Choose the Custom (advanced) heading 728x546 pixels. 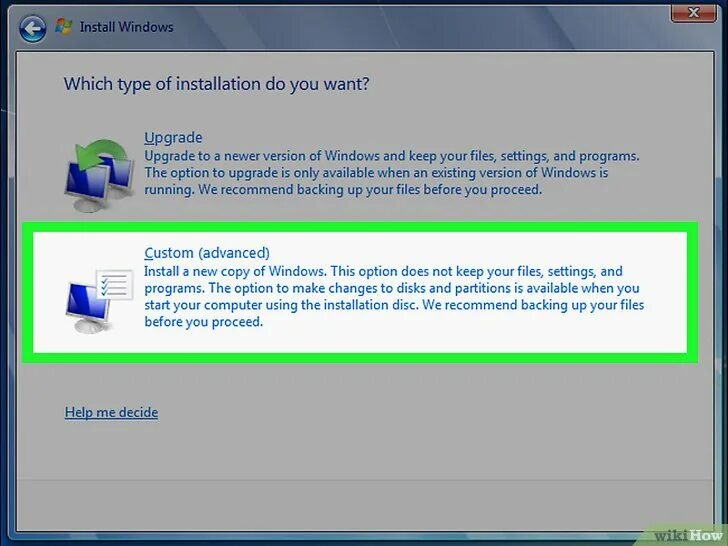pyautogui.click(x=207, y=253)
